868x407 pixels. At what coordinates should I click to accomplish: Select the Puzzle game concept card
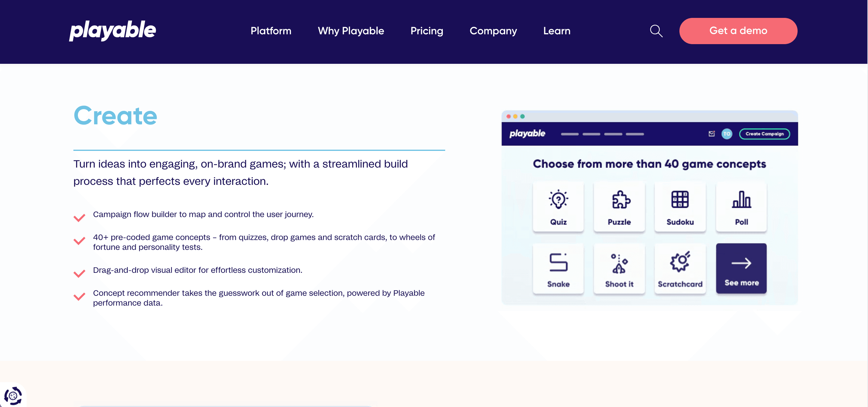click(619, 207)
